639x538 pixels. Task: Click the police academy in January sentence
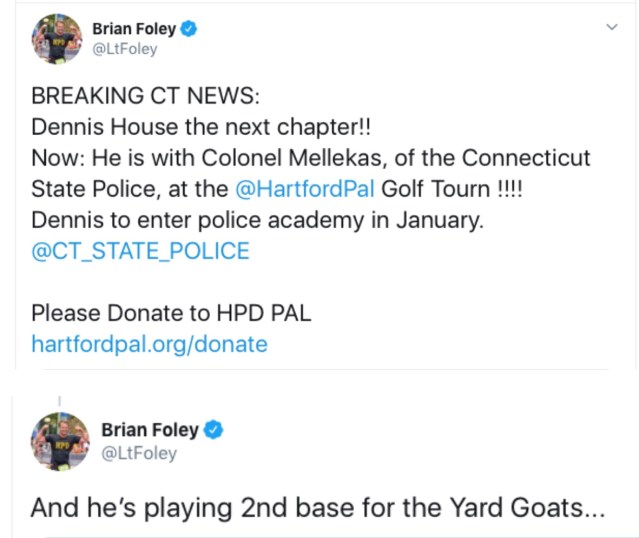[257, 219]
